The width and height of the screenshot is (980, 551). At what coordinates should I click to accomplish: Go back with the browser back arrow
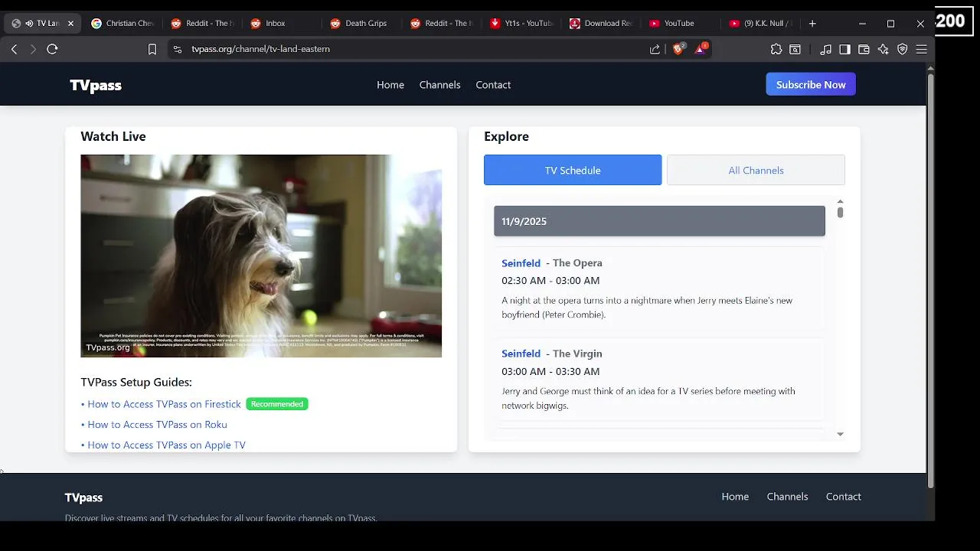14,49
